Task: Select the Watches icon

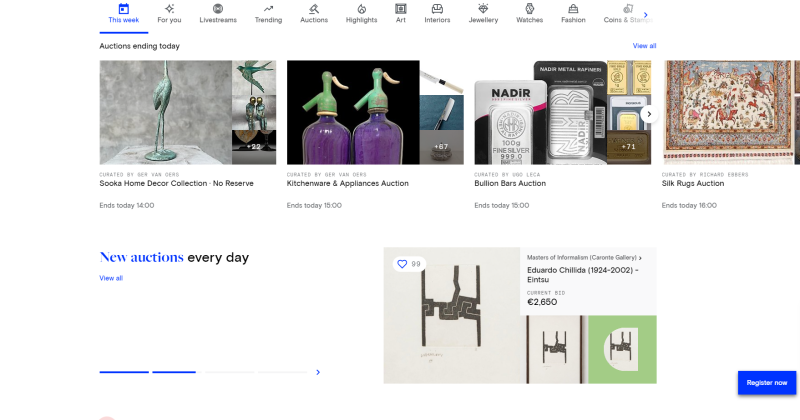Action: (530, 9)
